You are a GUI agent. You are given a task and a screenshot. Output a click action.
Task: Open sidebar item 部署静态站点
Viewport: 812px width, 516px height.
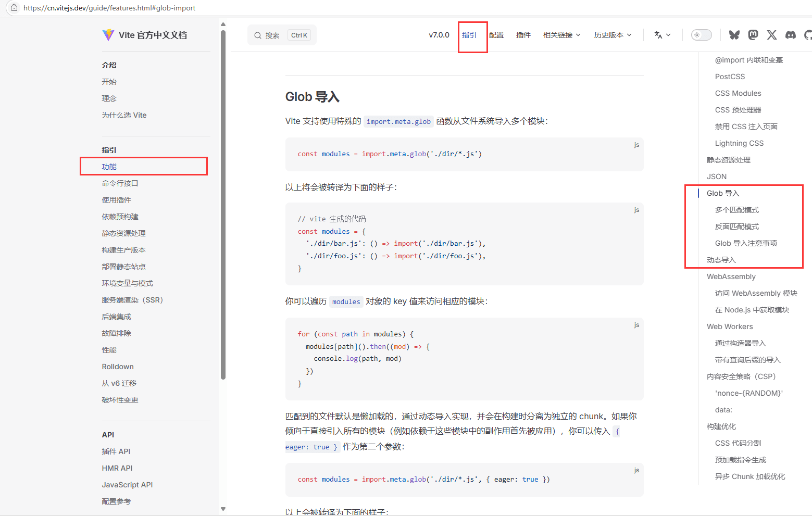point(124,267)
